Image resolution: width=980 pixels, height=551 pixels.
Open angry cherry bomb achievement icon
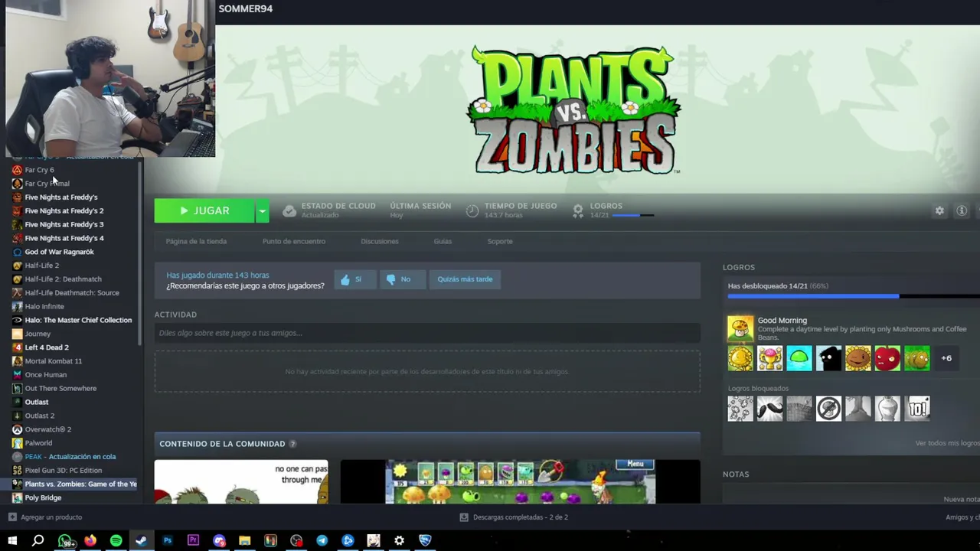click(x=887, y=358)
